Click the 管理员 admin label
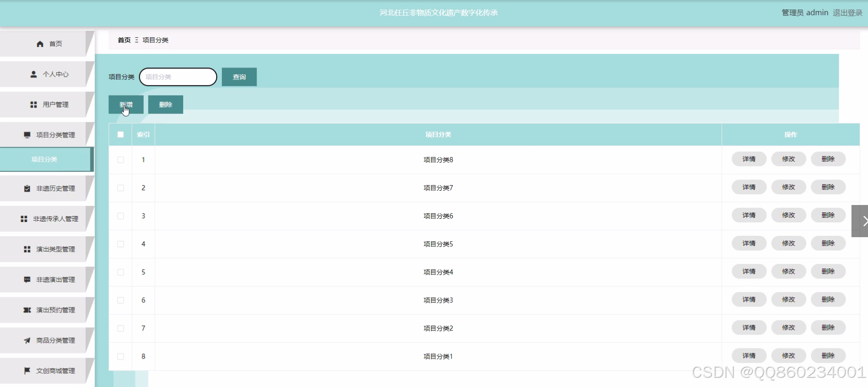This screenshot has height=387, width=868. pyautogui.click(x=805, y=13)
